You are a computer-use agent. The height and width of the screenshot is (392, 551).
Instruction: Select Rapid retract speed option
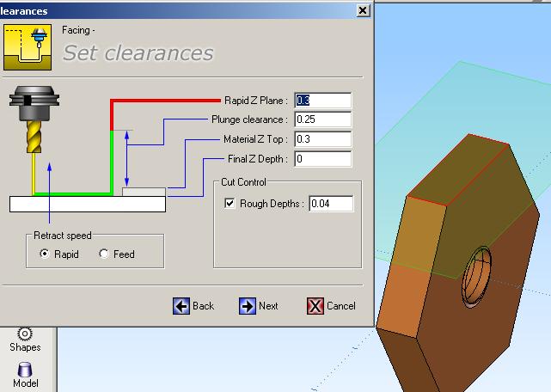tap(45, 254)
